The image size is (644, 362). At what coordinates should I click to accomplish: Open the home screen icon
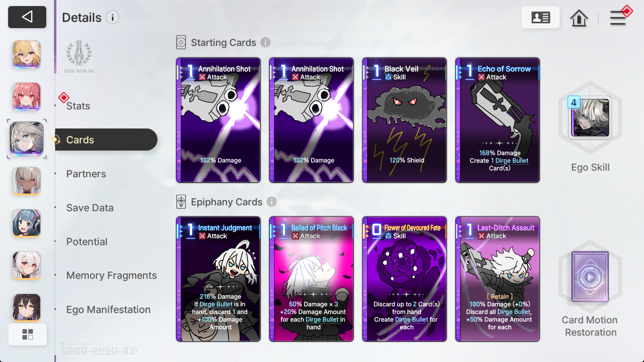[x=579, y=18]
